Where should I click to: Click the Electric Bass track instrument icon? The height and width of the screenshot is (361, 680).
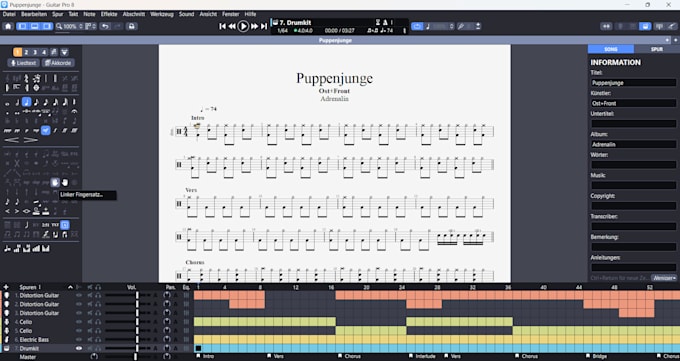[x=7, y=339]
